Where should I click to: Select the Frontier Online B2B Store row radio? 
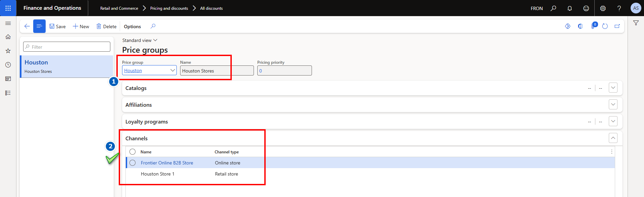click(132, 163)
